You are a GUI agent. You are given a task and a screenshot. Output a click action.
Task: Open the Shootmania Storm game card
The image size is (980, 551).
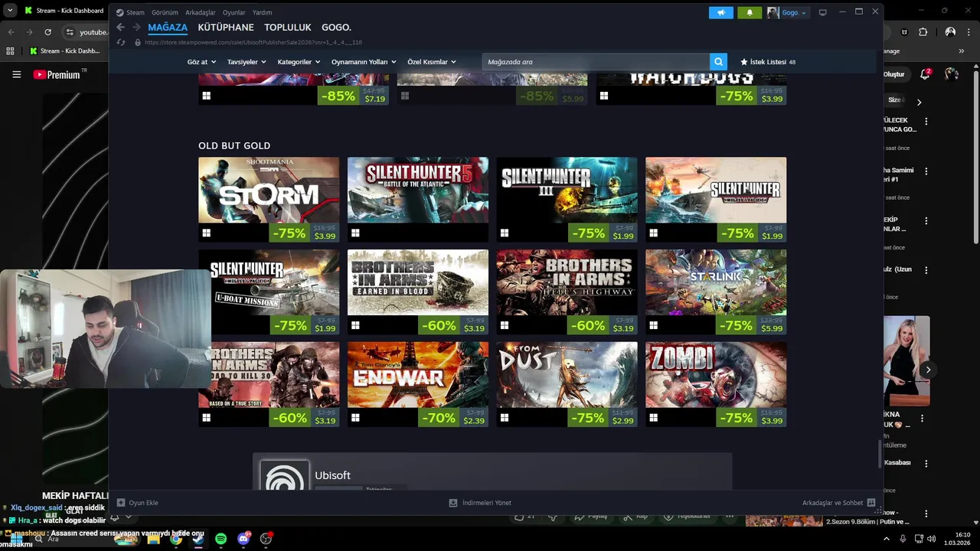[269, 200]
